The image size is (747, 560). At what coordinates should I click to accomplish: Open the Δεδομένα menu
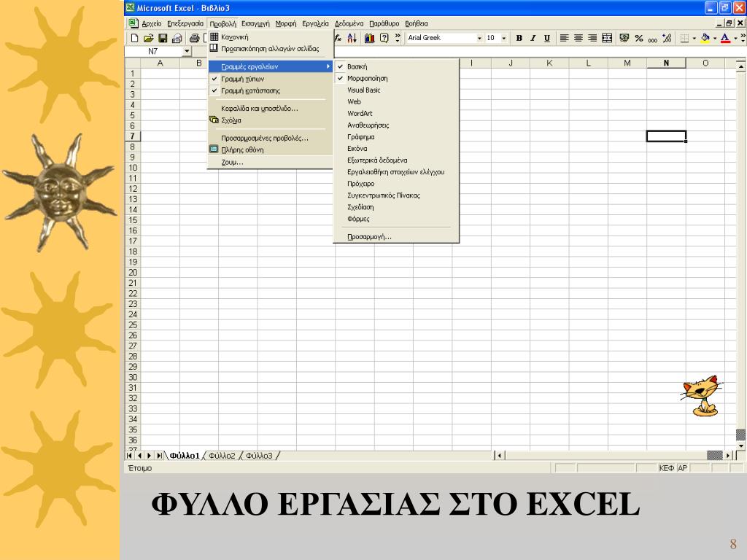[x=349, y=23]
